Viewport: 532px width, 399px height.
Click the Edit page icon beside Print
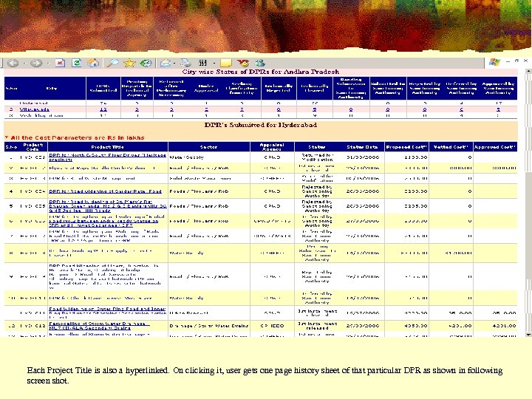click(203, 63)
